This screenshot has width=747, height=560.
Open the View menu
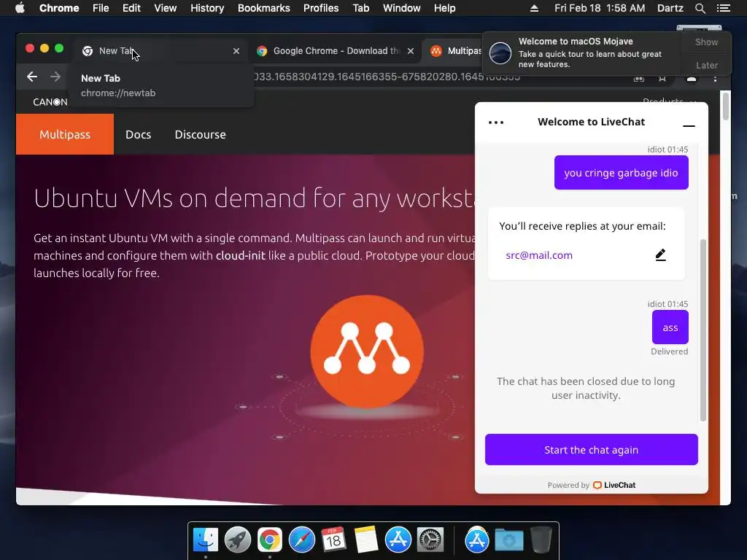(x=166, y=8)
